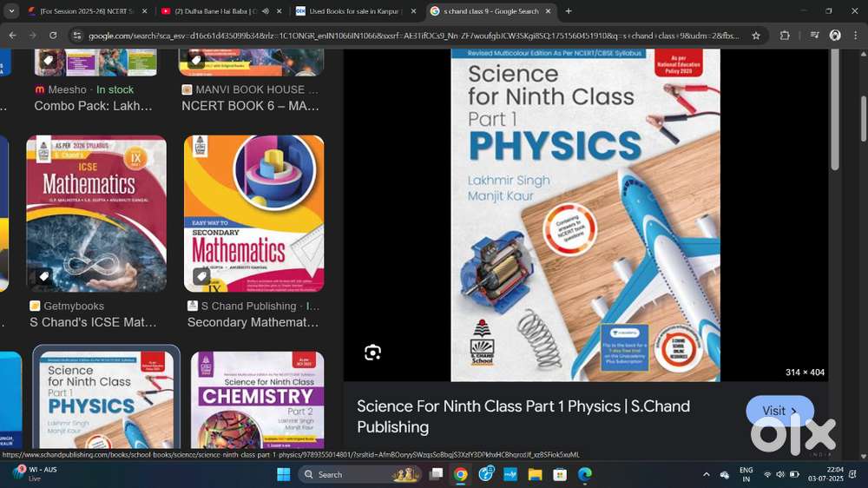Screen dimensions: 868x488
Task: Switch to the OLX Used Books tab
Action: click(356, 11)
